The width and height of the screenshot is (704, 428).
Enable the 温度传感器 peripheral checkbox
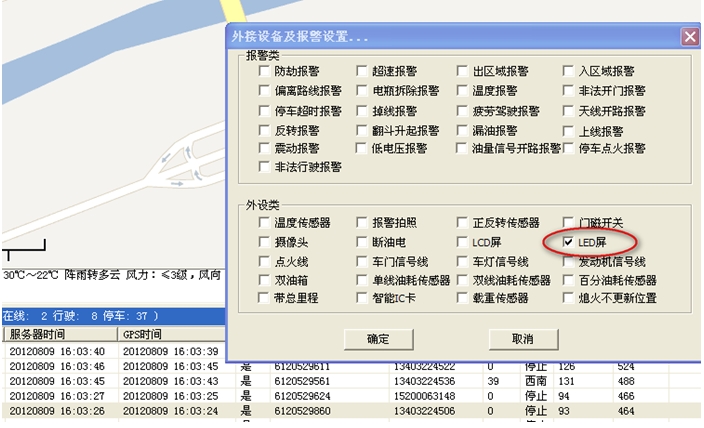pyautogui.click(x=264, y=223)
